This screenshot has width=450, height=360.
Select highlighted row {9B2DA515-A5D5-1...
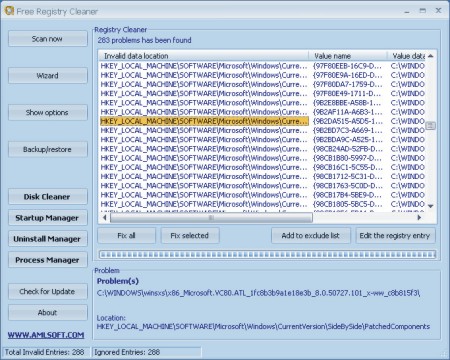coord(263,121)
